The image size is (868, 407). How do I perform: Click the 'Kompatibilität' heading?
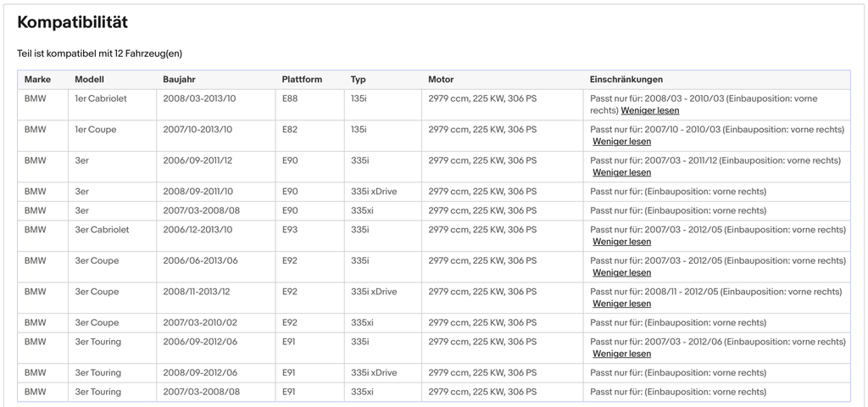(73, 22)
